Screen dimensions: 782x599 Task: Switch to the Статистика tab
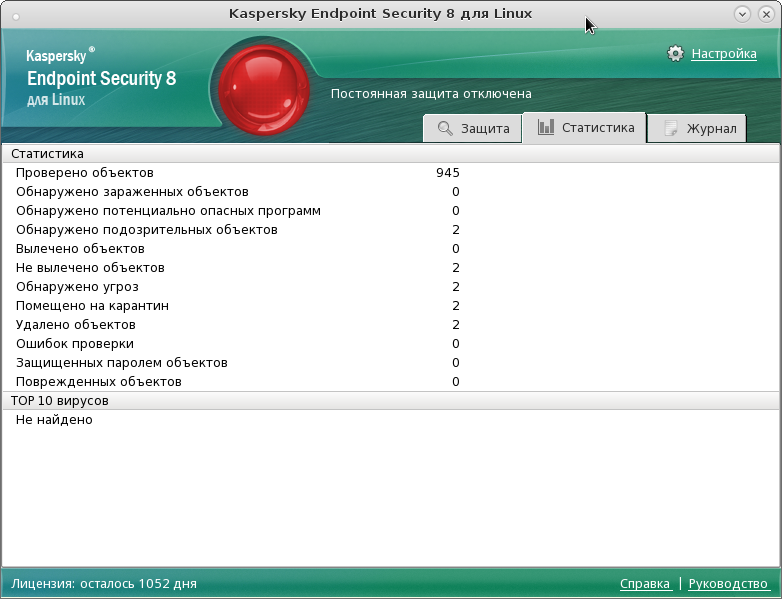click(x=584, y=127)
